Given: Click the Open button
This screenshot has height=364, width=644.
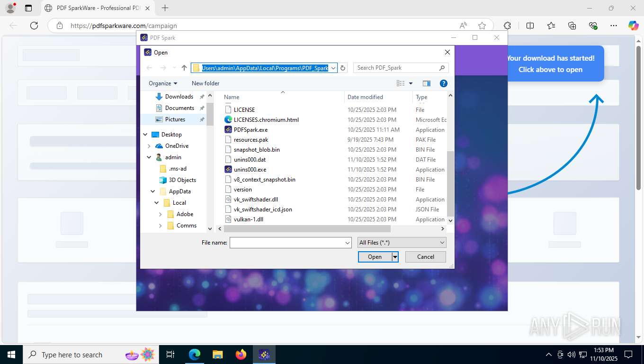Looking at the screenshot, I should tap(375, 257).
